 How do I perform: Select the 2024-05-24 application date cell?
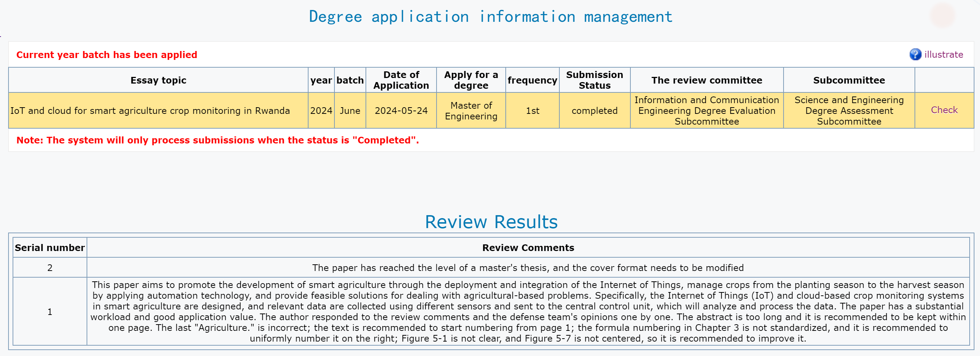click(401, 111)
